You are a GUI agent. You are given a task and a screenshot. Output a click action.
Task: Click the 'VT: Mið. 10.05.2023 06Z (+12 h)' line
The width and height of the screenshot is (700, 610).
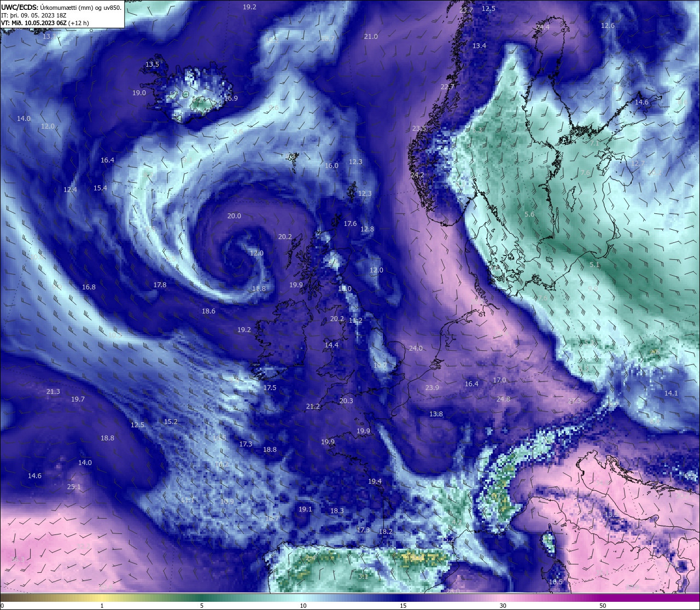tap(45, 23)
